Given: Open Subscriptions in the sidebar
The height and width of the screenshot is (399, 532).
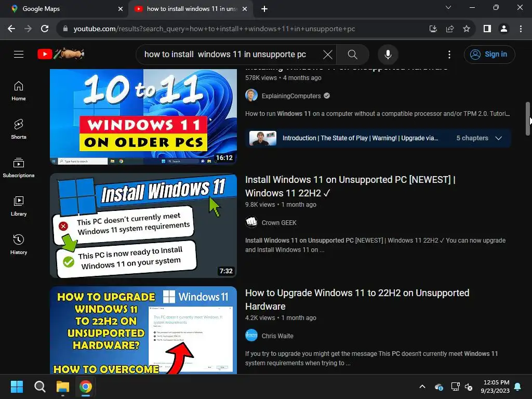Looking at the screenshot, I should (x=19, y=168).
